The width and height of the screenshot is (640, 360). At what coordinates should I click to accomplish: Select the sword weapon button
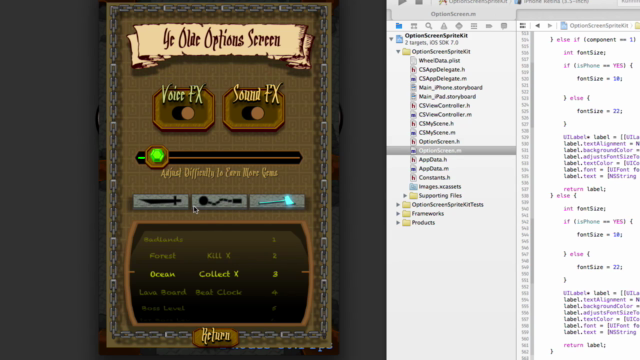tap(161, 201)
